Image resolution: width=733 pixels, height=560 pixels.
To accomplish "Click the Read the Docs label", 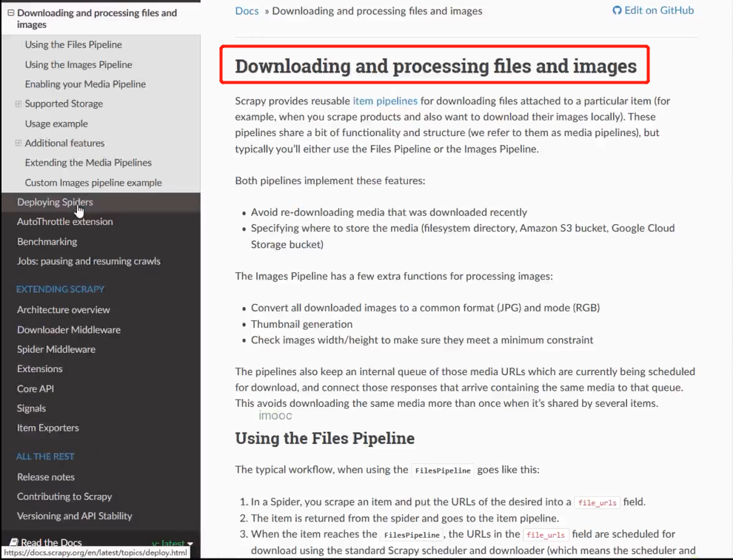I will click(x=51, y=543).
